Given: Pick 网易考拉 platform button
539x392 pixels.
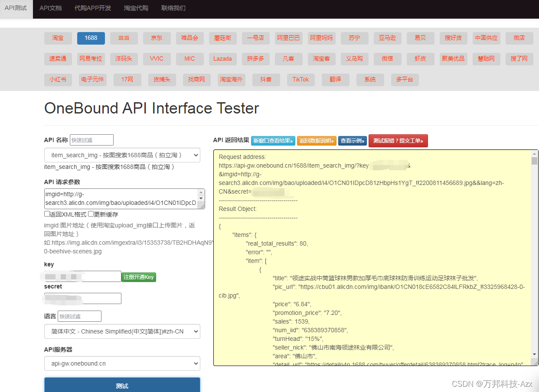Looking at the screenshot, I should 91,59.
